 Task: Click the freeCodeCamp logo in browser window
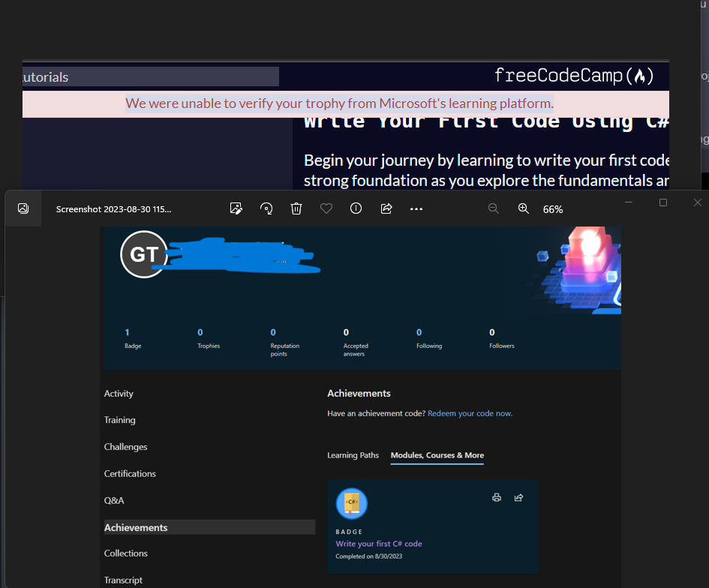[x=574, y=76]
